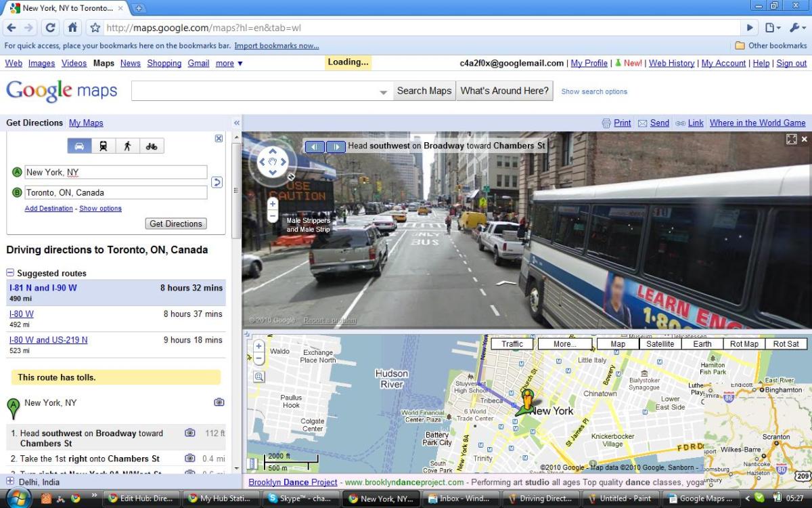Screen dimensions: 812x508
Task: Open a new browser tab
Action: (x=139, y=8)
